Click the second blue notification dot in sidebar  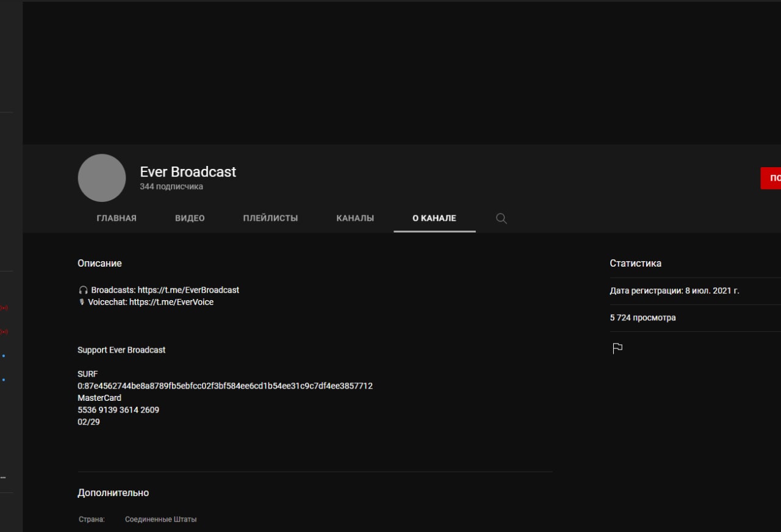coord(4,379)
